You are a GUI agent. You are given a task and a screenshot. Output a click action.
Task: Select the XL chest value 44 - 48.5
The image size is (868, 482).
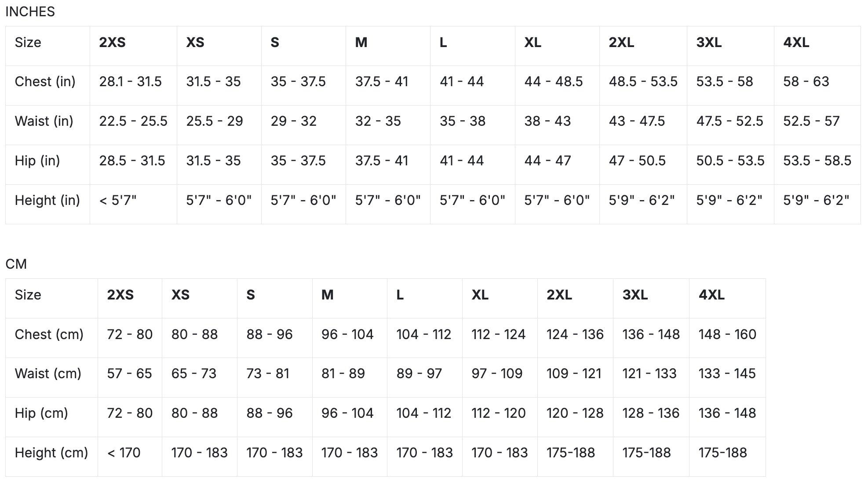pyautogui.click(x=553, y=82)
